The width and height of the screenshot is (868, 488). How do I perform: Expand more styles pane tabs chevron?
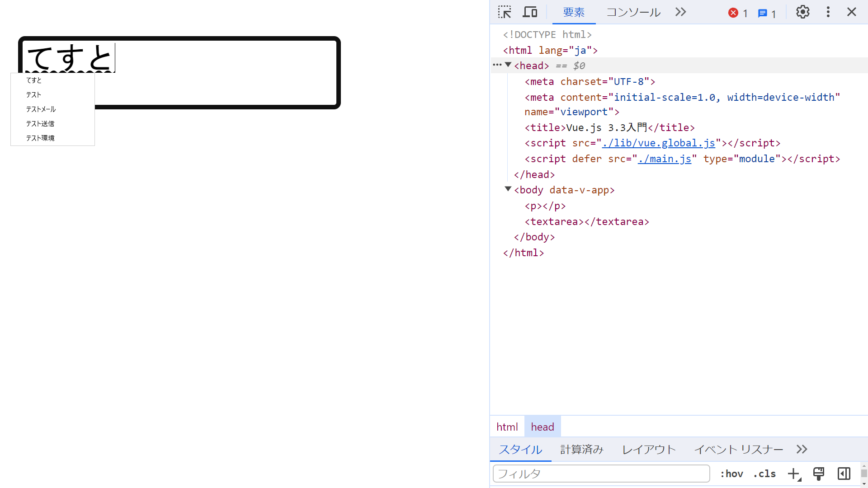tap(802, 449)
